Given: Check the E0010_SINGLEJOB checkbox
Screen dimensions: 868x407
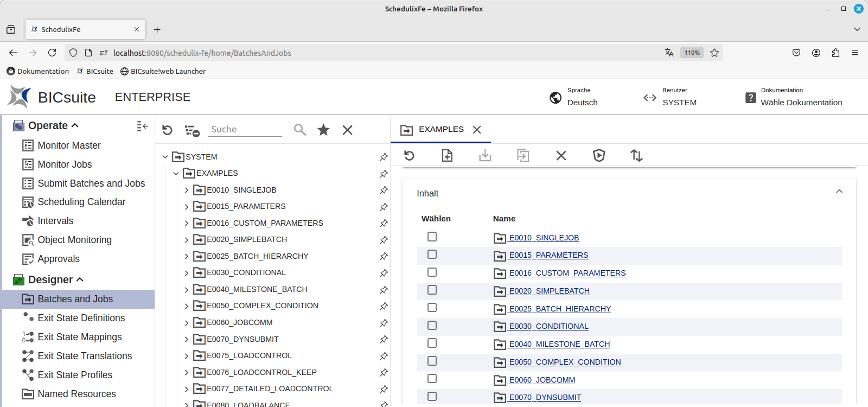Looking at the screenshot, I should (x=432, y=237).
